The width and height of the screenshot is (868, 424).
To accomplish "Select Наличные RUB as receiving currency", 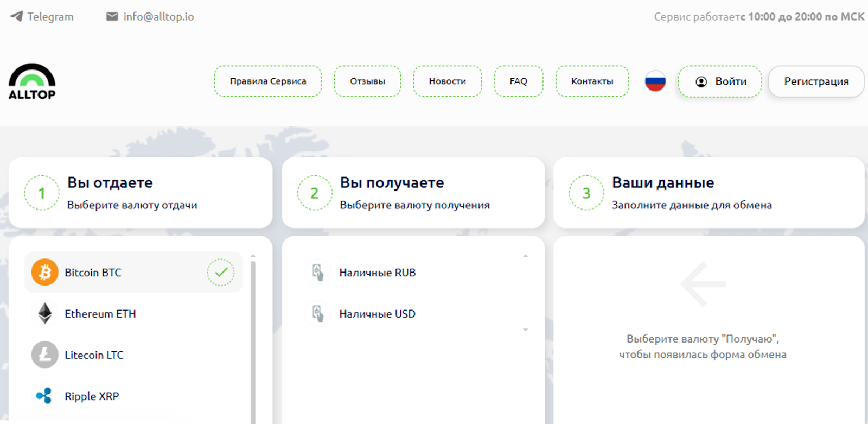I will (377, 273).
